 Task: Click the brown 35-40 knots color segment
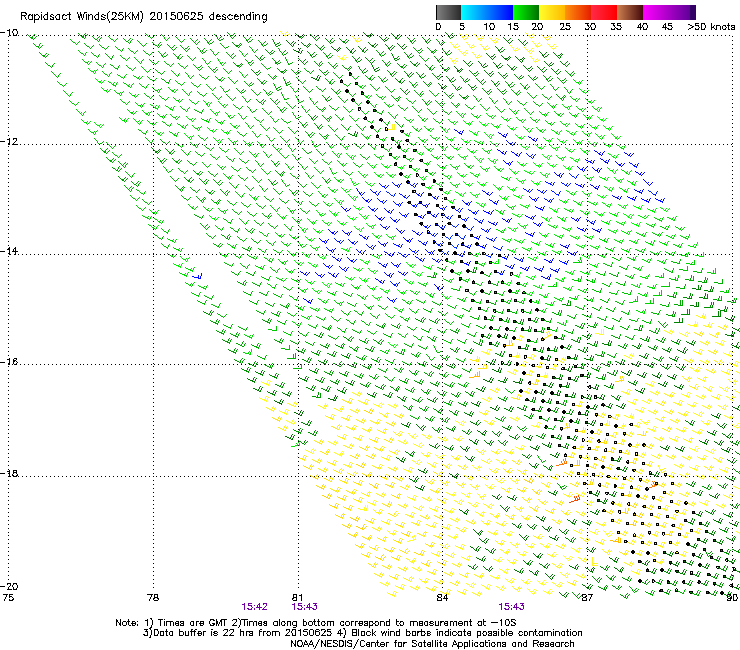click(630, 12)
